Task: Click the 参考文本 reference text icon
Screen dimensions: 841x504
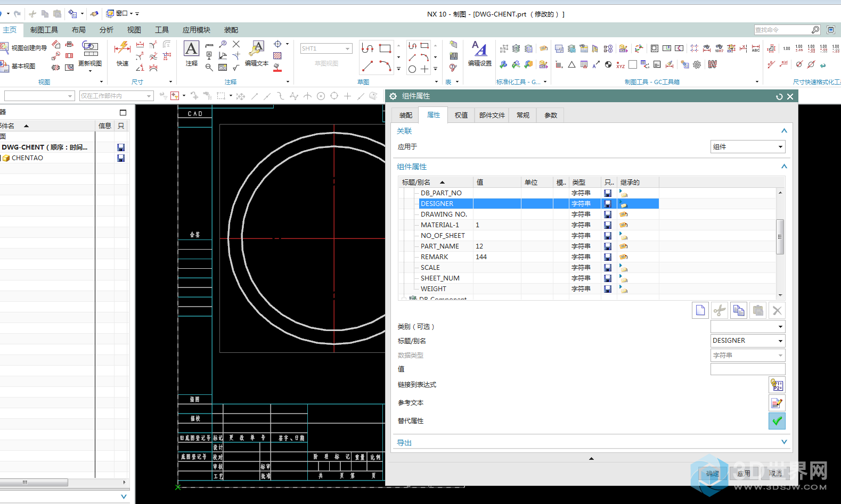Action: (x=777, y=403)
